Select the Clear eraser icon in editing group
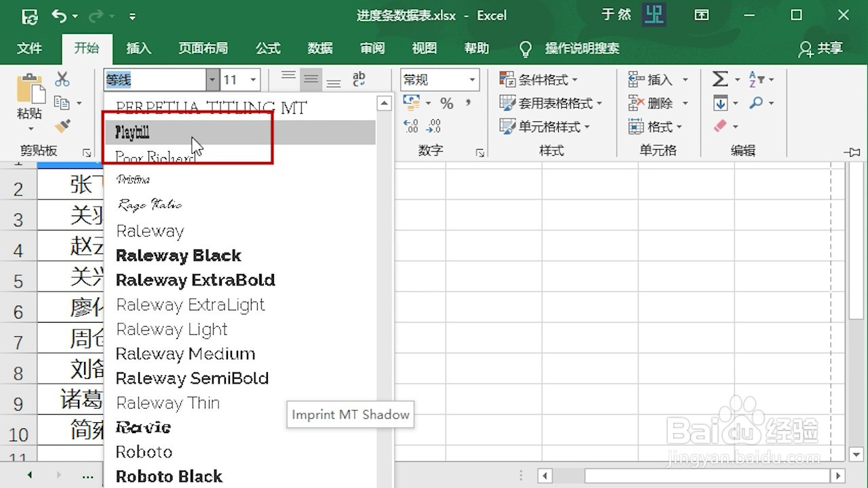This screenshot has height=488, width=868. (x=721, y=126)
